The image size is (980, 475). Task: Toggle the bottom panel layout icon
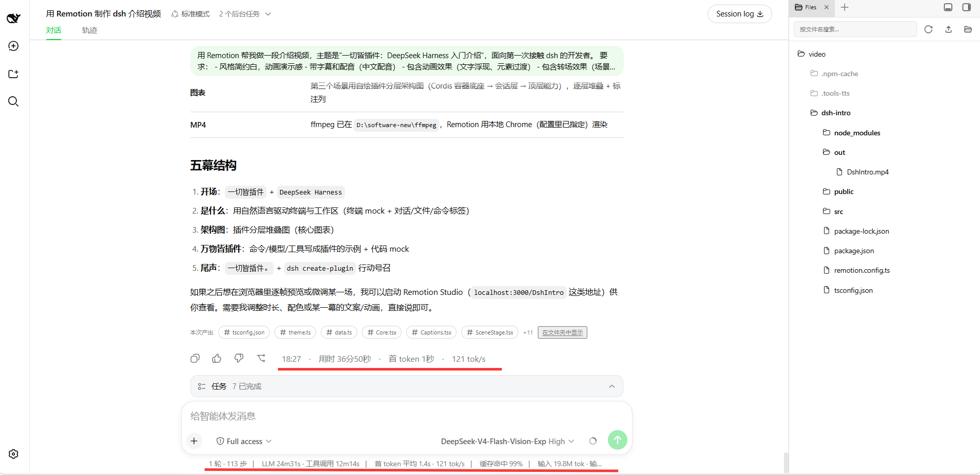click(x=948, y=7)
